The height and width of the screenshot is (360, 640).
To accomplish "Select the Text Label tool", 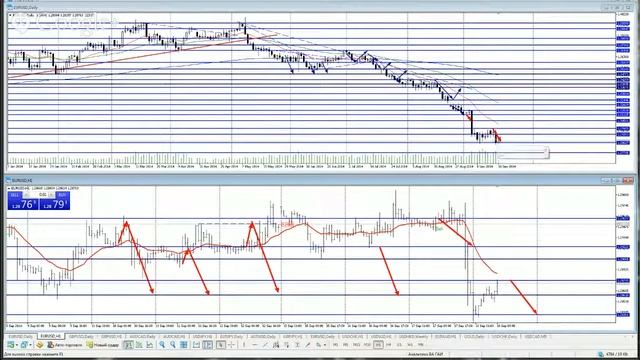I will point(308,345).
